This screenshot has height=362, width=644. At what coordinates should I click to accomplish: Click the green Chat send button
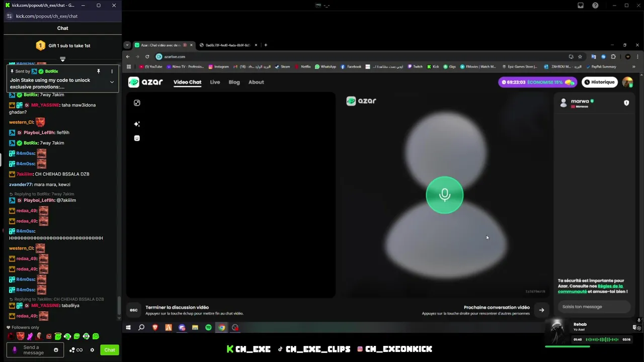pos(110,350)
